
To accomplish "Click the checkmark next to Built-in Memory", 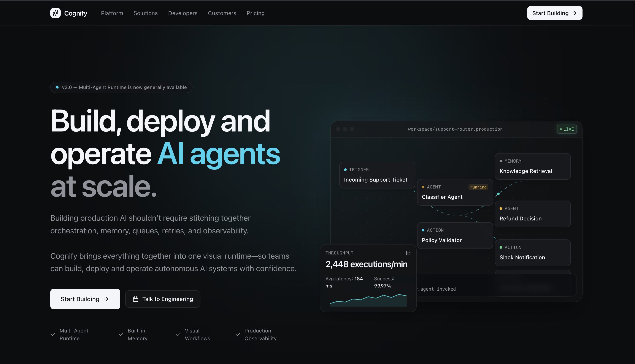I will pos(121,334).
